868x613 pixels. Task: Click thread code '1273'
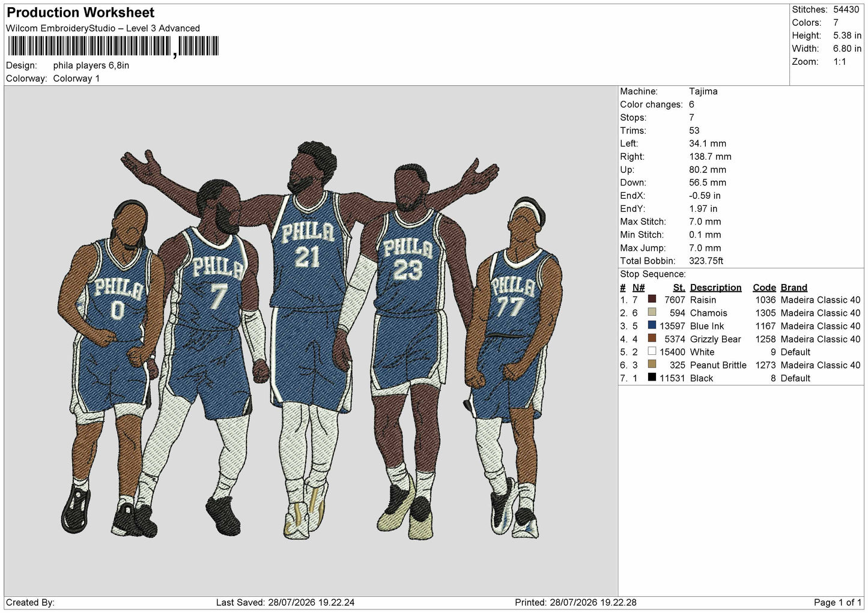point(765,365)
